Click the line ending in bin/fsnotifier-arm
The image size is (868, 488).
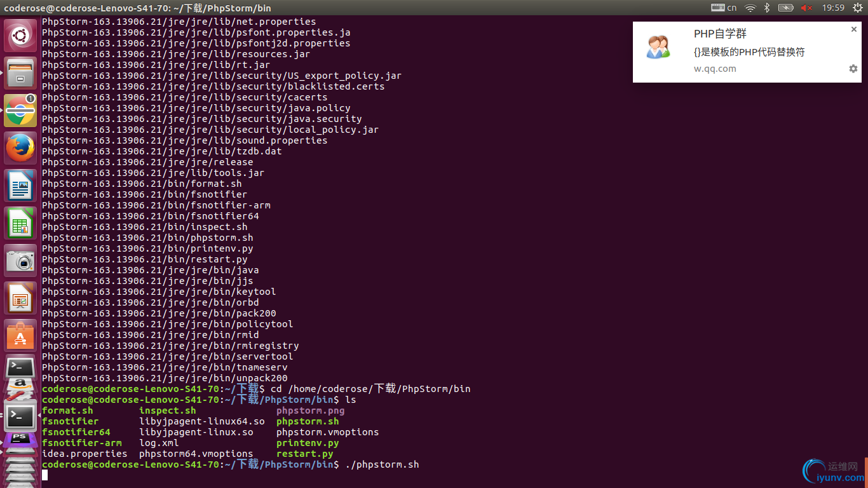pyautogui.click(x=156, y=205)
